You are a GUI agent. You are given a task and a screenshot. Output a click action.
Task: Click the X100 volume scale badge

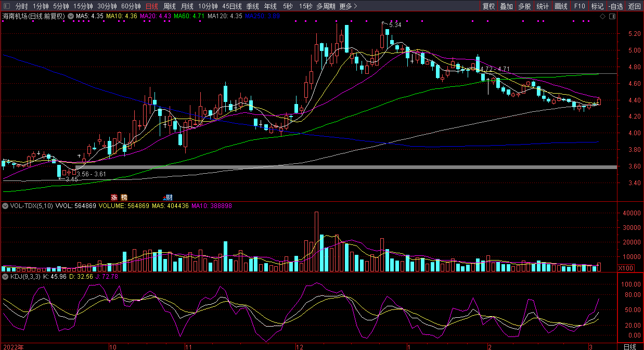pyautogui.click(x=625, y=268)
